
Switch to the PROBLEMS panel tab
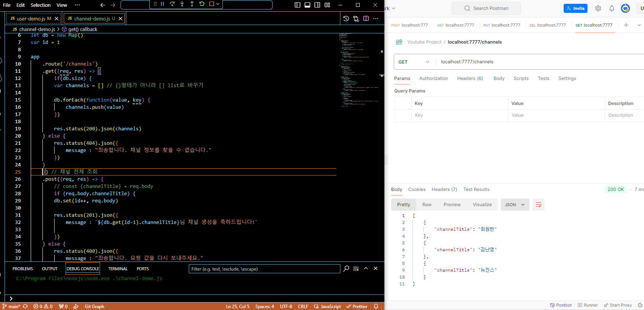23,269
